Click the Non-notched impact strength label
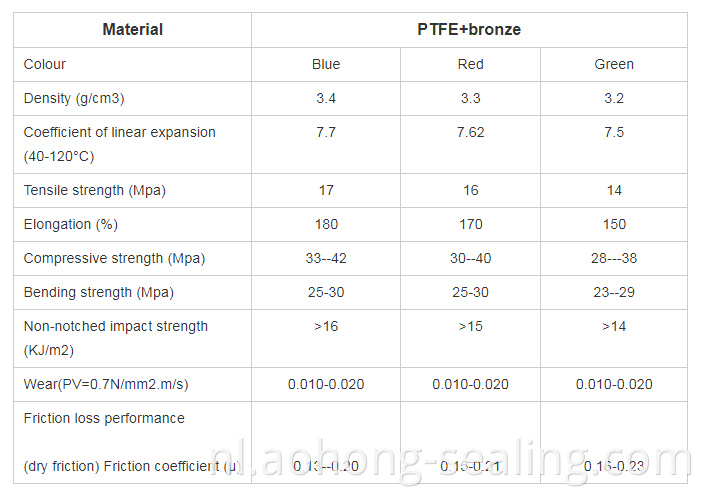This screenshot has height=496, width=701. (x=116, y=326)
